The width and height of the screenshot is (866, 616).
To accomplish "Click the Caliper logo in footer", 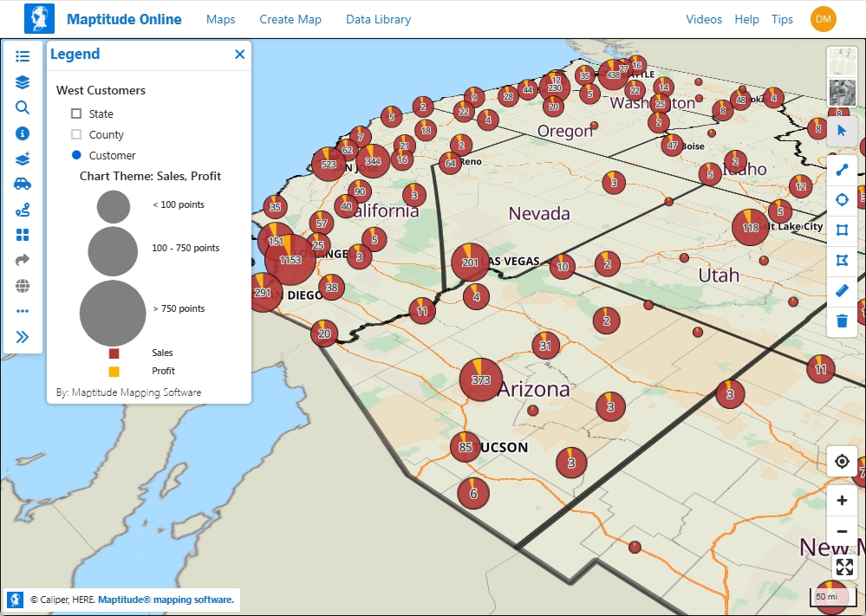I will coord(15,600).
